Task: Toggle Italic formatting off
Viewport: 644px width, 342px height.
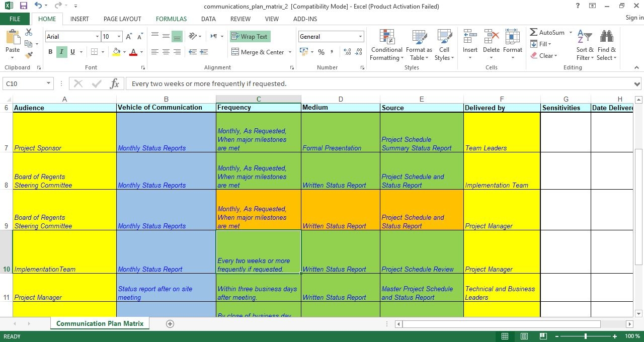Action: click(x=61, y=52)
